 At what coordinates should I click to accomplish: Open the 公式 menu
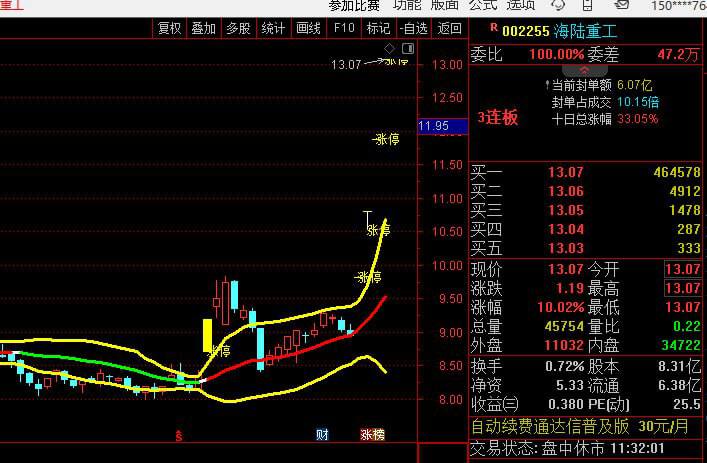483,6
